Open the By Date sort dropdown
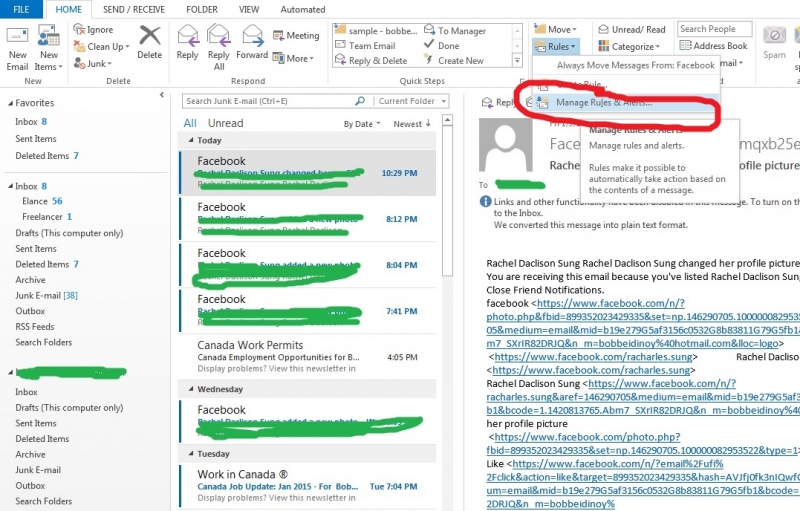This screenshot has height=511, width=800. (x=362, y=124)
